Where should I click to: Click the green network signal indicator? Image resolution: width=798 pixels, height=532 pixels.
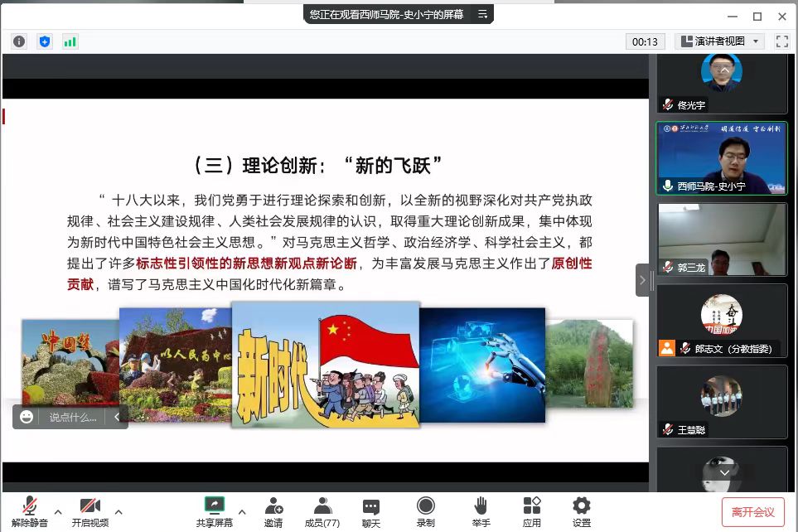[x=70, y=41]
